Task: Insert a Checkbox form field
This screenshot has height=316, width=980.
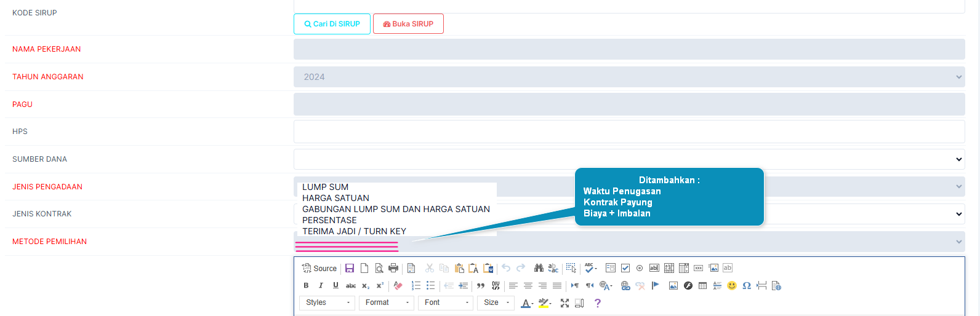Action: pos(625,268)
